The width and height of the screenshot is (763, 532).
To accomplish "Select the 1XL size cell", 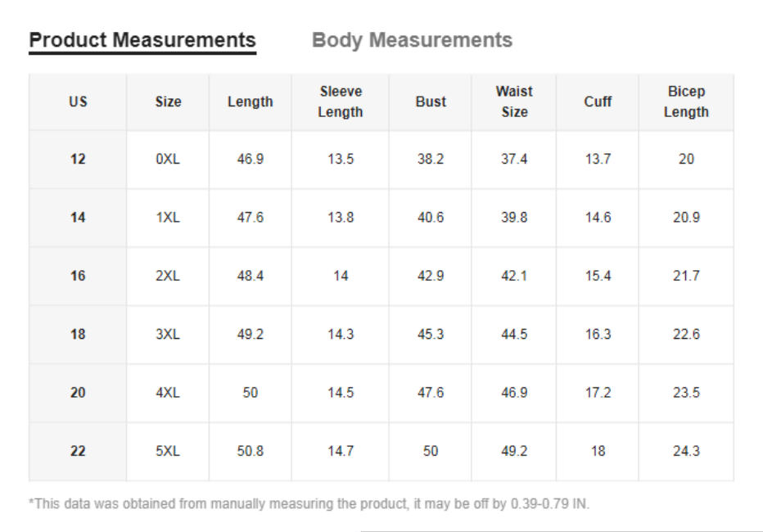I will 168,218.
